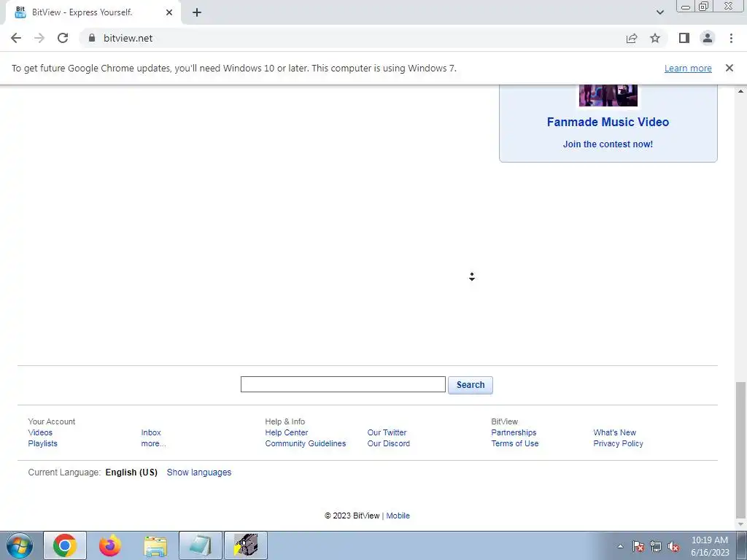747x560 pixels.
Task: Click the Search button
Action: click(x=471, y=385)
